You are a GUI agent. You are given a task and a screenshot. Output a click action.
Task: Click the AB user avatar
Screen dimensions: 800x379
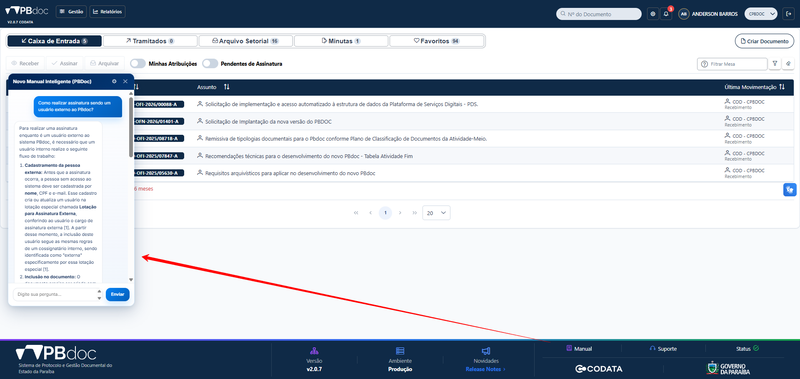[684, 14]
